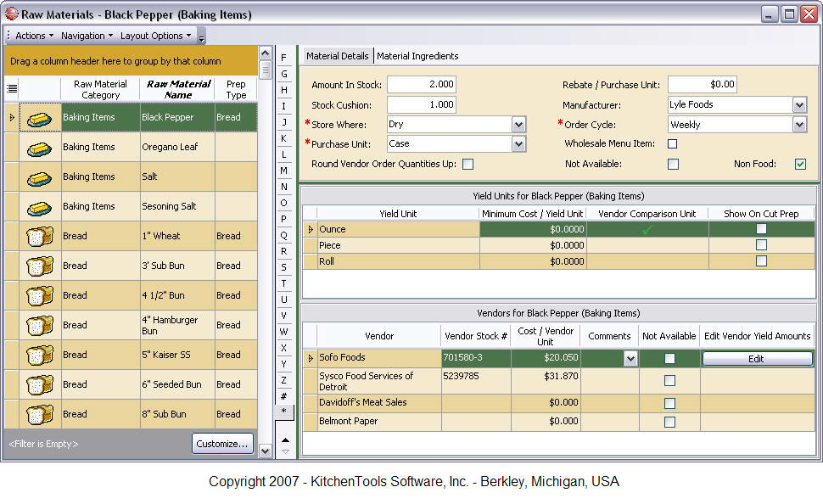Click Edit for Sofo Foods vendor yield amounts
Viewport: 823px width, 504px height.
756,359
